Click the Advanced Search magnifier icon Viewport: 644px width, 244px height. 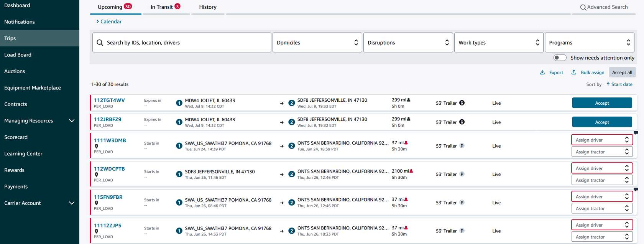click(583, 7)
